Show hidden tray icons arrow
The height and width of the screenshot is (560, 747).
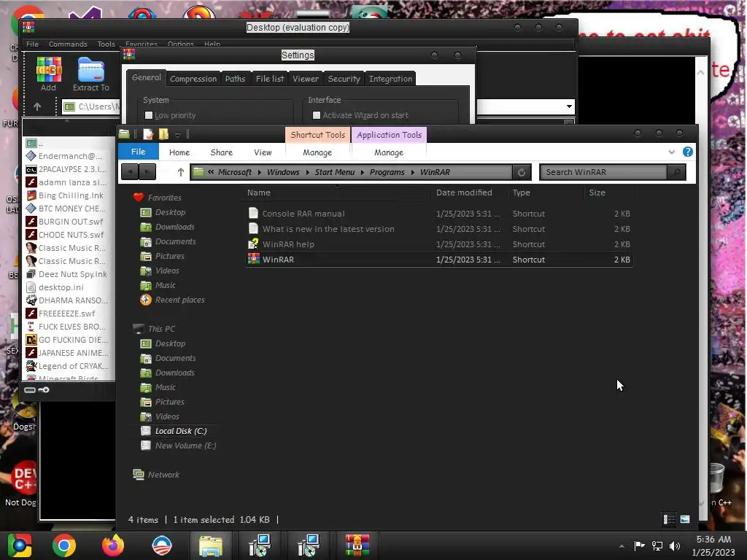tap(622, 546)
